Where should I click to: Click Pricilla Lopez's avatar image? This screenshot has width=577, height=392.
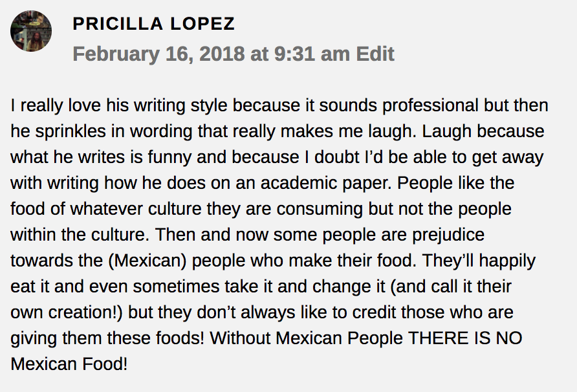pyautogui.click(x=31, y=31)
